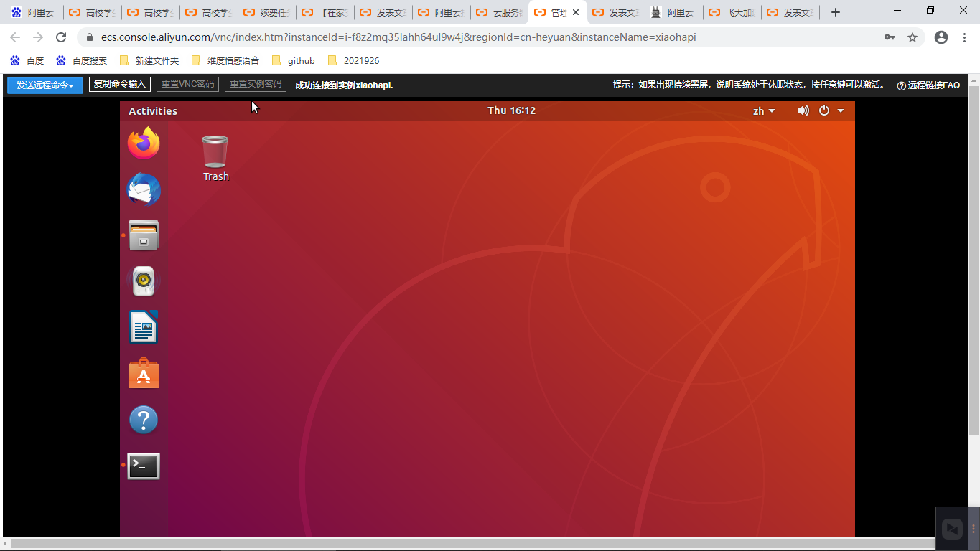Click the floating widget icon in the bottom-right corner
Screen dimensions: 980x551
point(952,529)
